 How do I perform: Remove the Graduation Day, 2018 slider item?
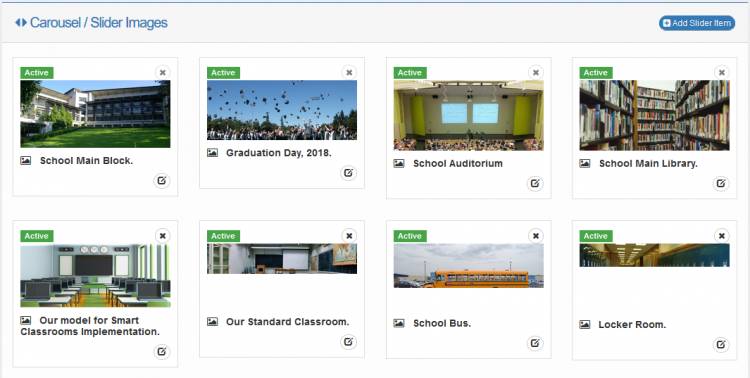tap(349, 73)
